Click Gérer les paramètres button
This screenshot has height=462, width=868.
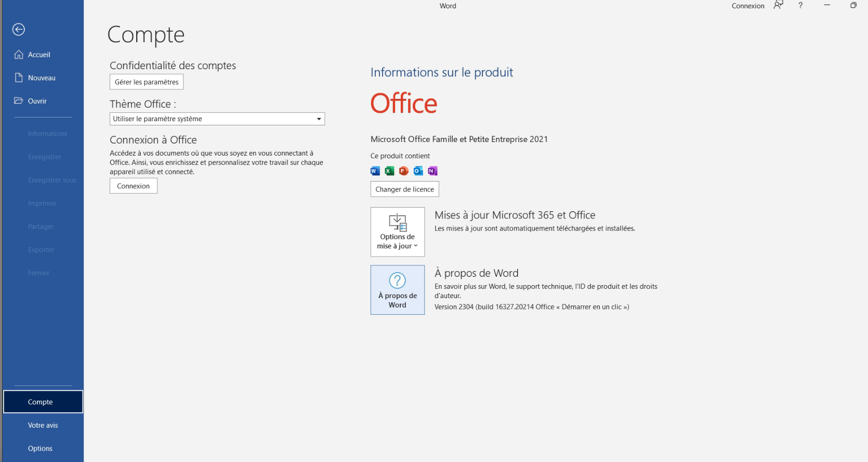tap(147, 82)
